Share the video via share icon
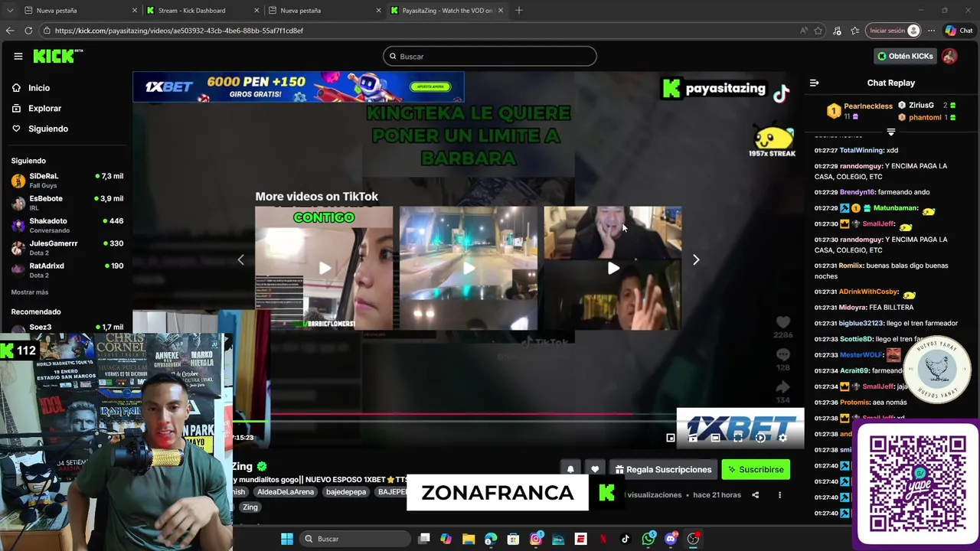The height and width of the screenshot is (551, 980). coord(755,495)
